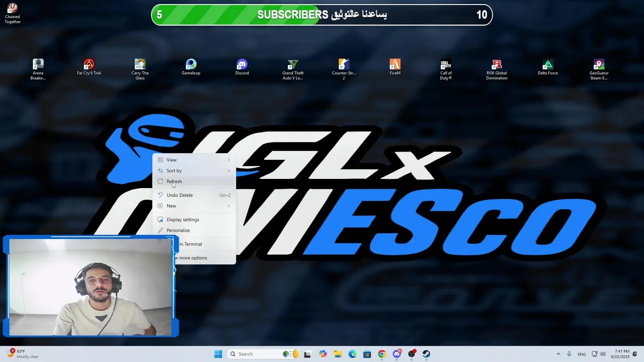Click the microphone tray icon
This screenshot has height=362, width=644.
[569, 354]
